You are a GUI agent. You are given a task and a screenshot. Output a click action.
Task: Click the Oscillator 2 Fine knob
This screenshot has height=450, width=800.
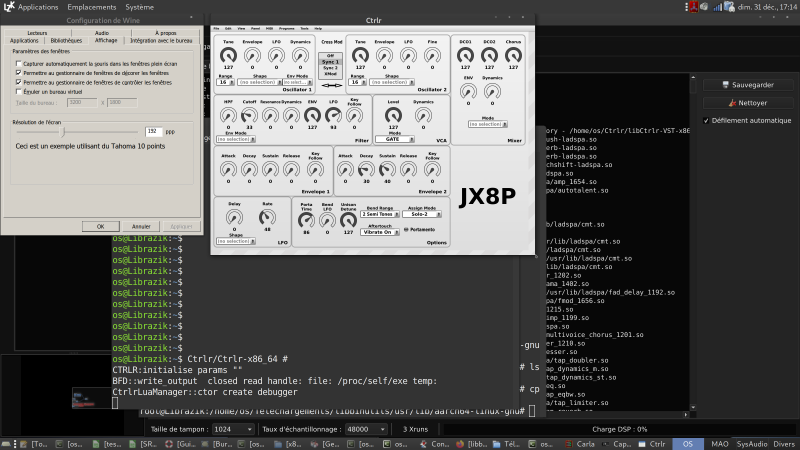coord(432,55)
